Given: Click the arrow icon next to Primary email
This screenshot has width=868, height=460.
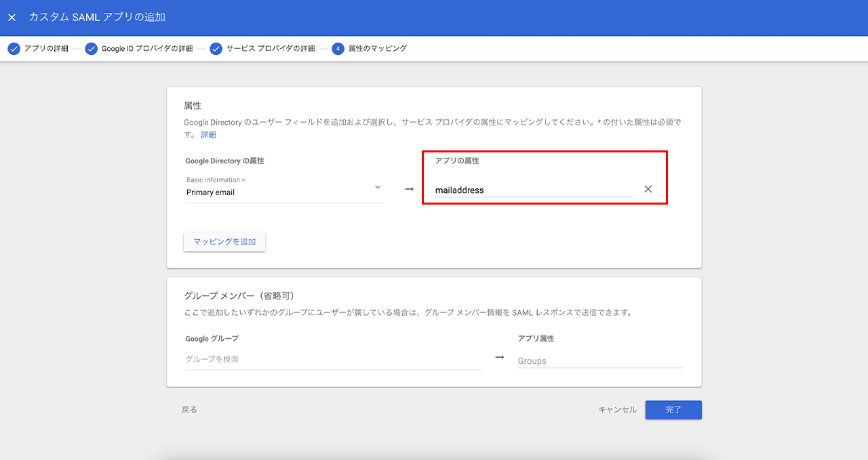Looking at the screenshot, I should tap(409, 190).
